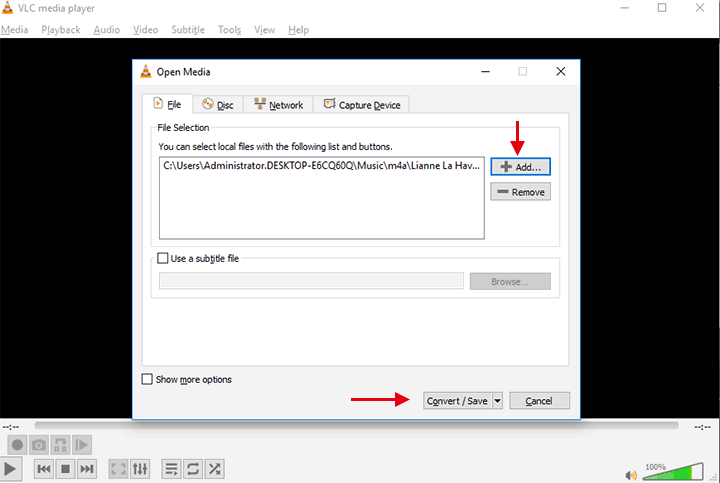Toggle the random shuffle icon
The height and width of the screenshot is (483, 720).
pos(214,469)
